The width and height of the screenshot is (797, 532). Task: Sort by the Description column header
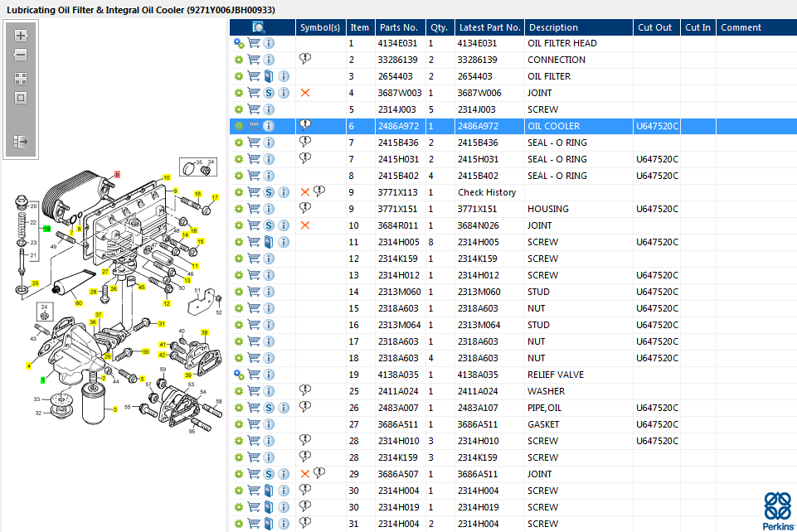tap(578, 27)
